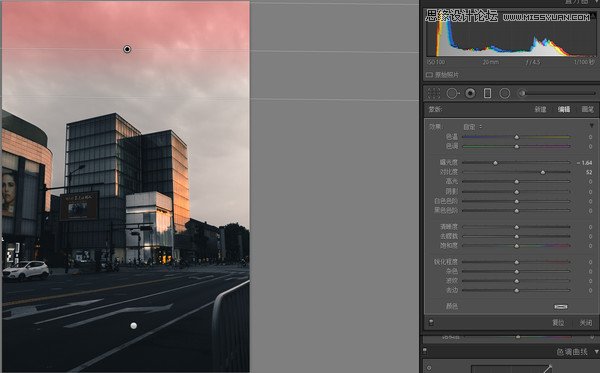Click the contrast value field 52

pos(589,173)
